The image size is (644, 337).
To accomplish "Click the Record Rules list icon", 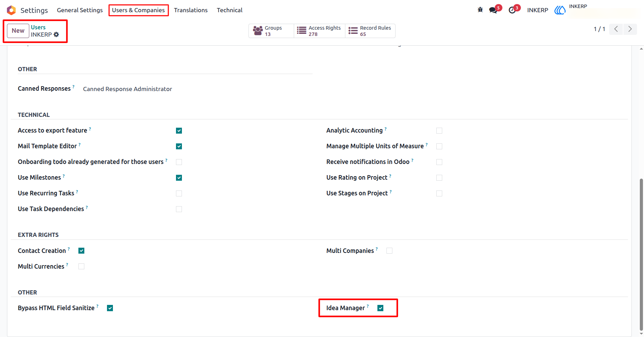I will 353,31.
